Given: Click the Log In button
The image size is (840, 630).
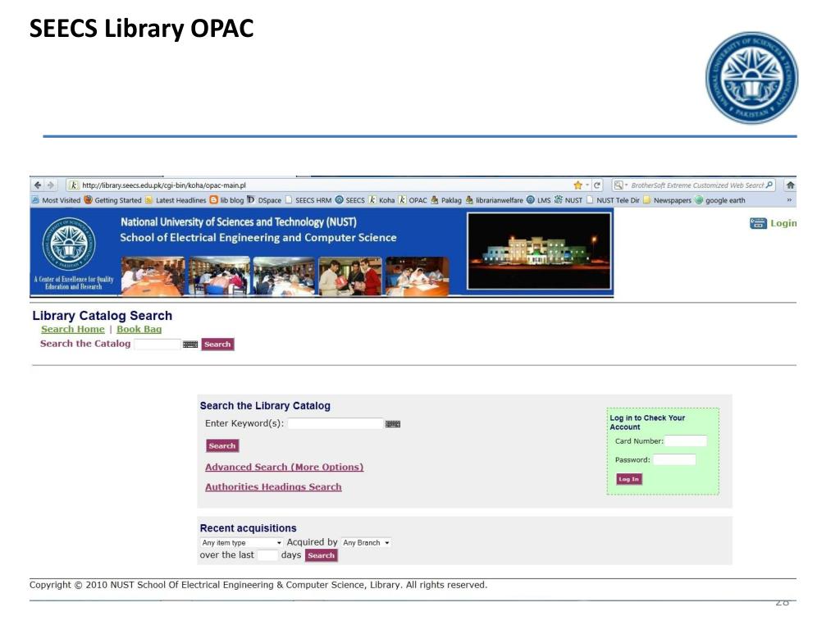Looking at the screenshot, I should 629,479.
